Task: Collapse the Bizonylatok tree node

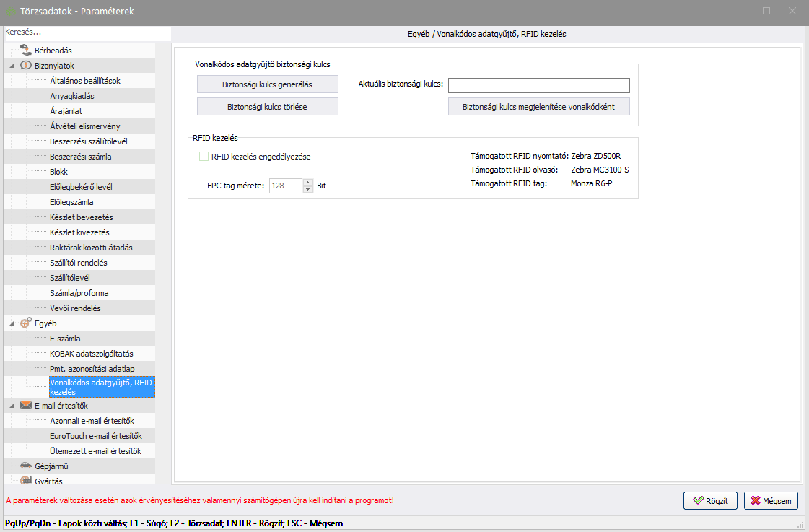Action: coord(12,66)
